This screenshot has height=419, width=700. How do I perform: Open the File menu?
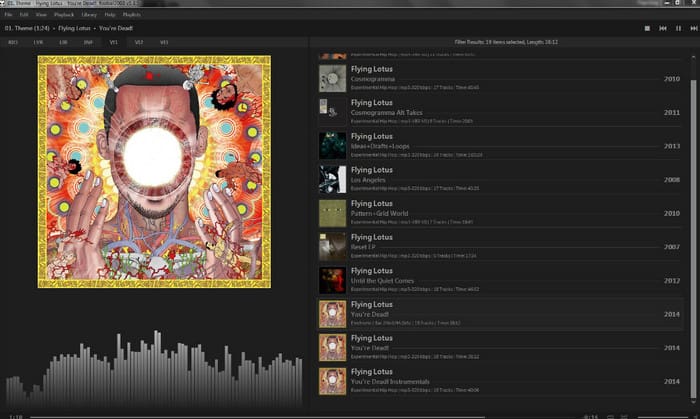tap(8, 15)
